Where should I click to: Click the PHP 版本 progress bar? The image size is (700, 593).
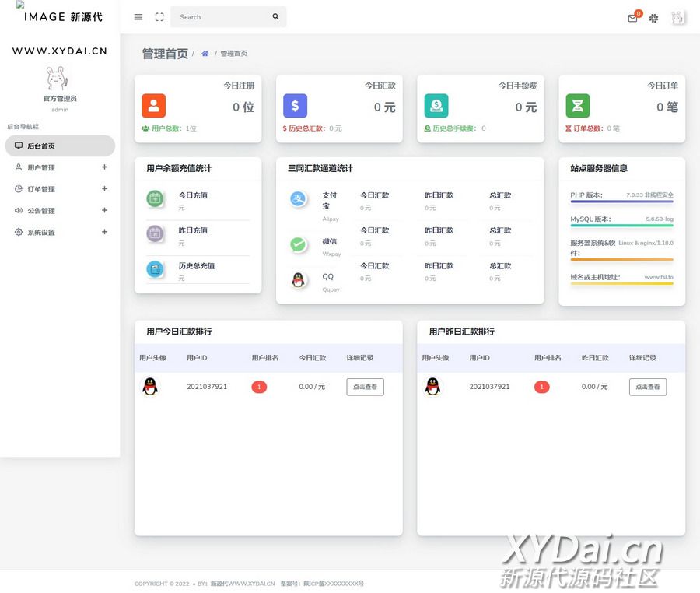coord(622,202)
